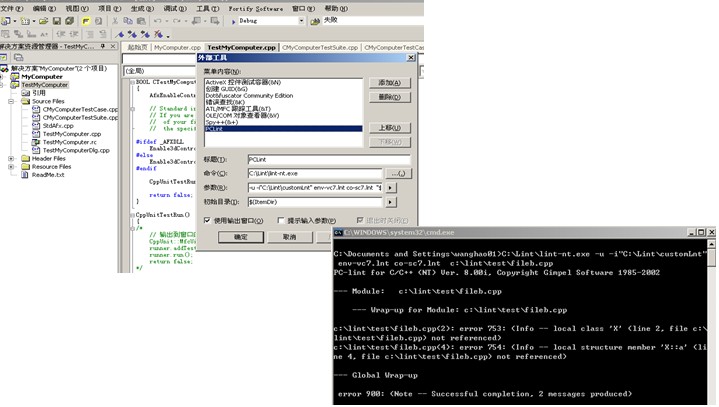719x407 pixels.
Task: Click the cmd.exe window title bar icon
Action: pyautogui.click(x=338, y=232)
